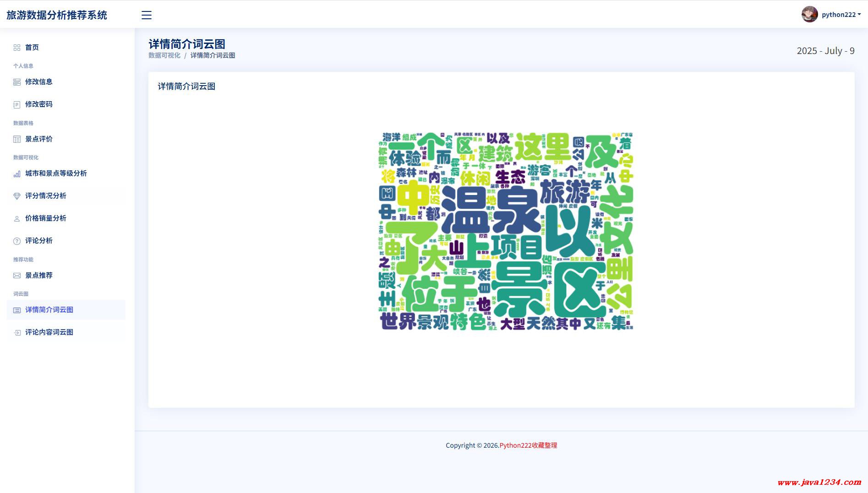
Task: Click the envelope icon for 景点推荐
Action: coord(17,276)
